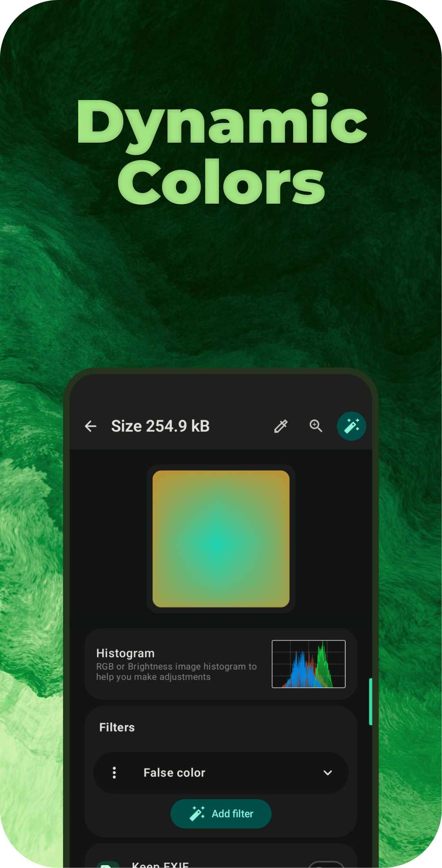Tap the Keep EXIF tag icon
The image size is (442, 868).
(108, 864)
